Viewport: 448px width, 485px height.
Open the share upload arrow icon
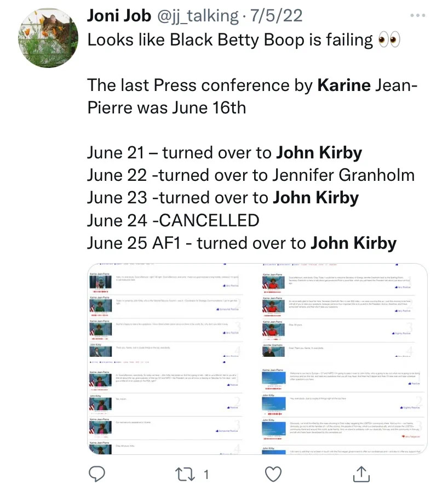(x=361, y=473)
